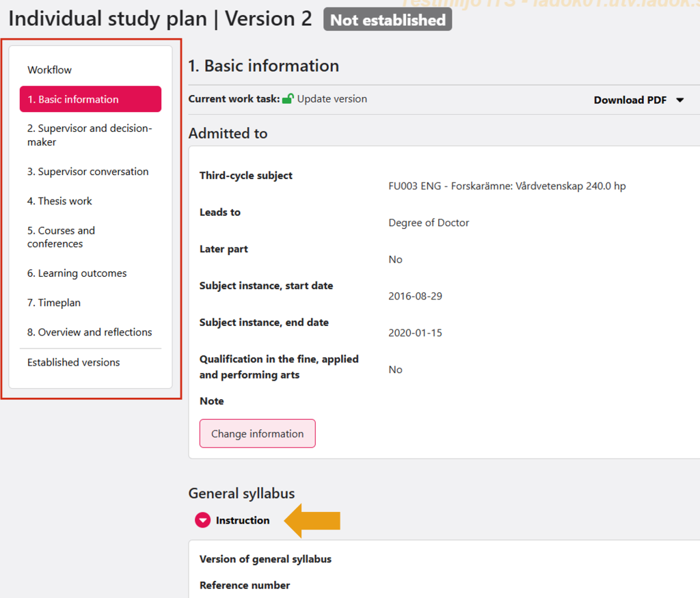
Task: Click the General syllabus heading
Action: 241,493
